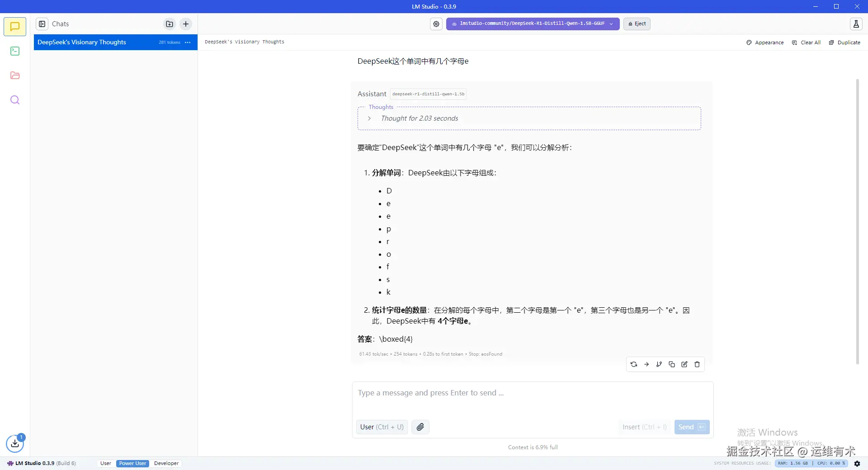Switch to the Developer mode tab
The width and height of the screenshot is (868, 470).
[166, 463]
